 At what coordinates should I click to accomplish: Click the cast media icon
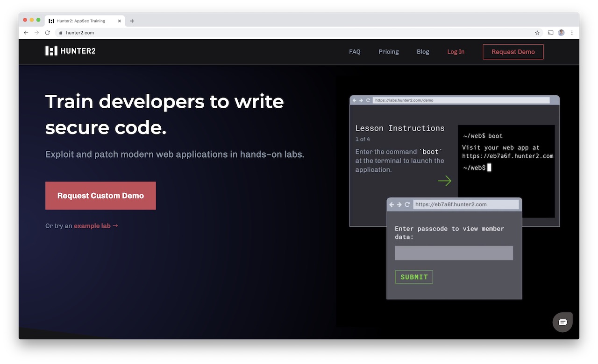pyautogui.click(x=550, y=33)
